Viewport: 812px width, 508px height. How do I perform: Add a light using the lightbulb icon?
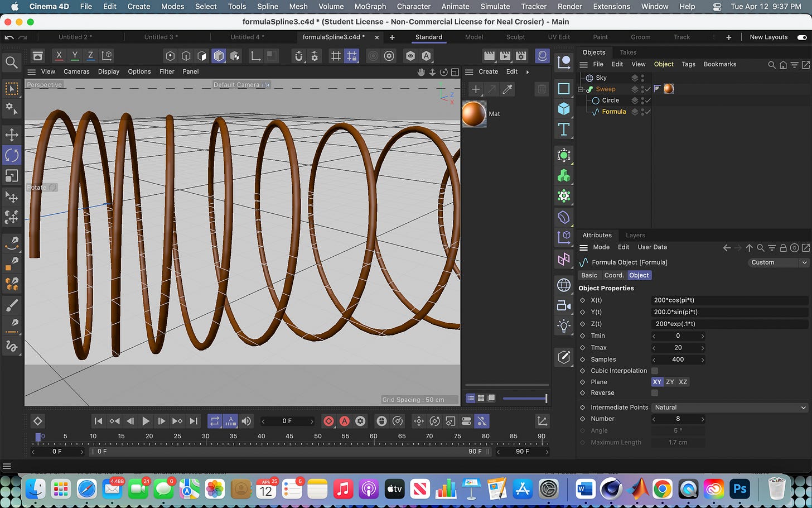point(564,325)
